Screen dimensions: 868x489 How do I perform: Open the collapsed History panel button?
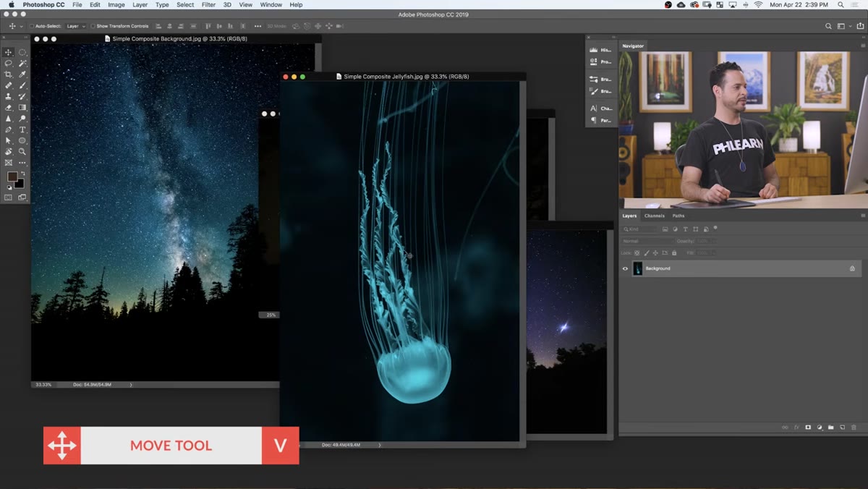click(600, 50)
